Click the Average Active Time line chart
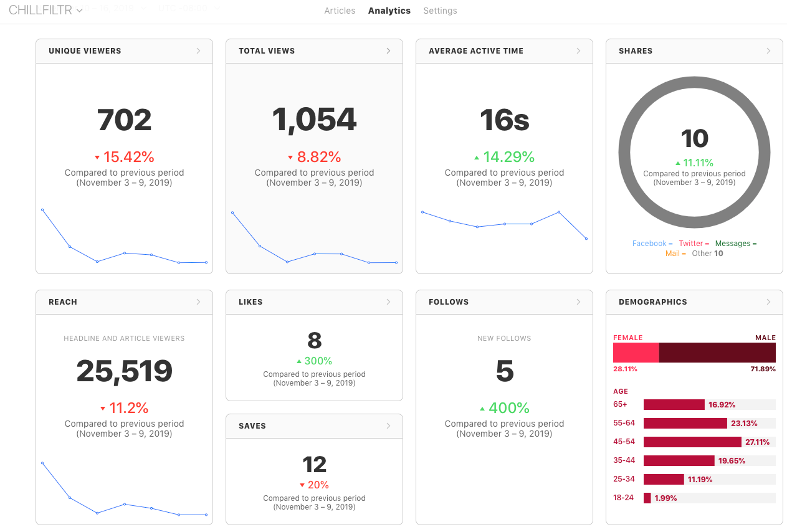Image resolution: width=787 pixels, height=532 pixels. [504, 225]
